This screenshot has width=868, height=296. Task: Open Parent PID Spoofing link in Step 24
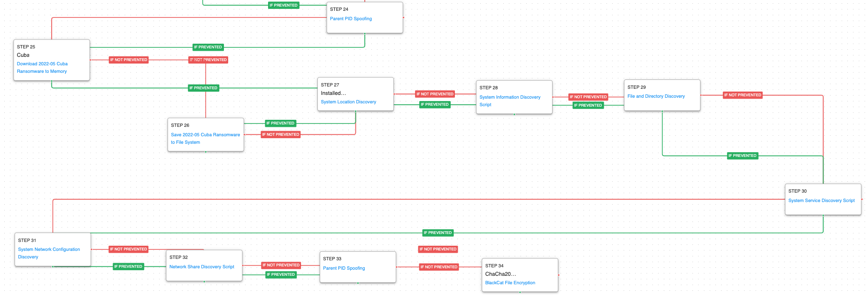351,19
